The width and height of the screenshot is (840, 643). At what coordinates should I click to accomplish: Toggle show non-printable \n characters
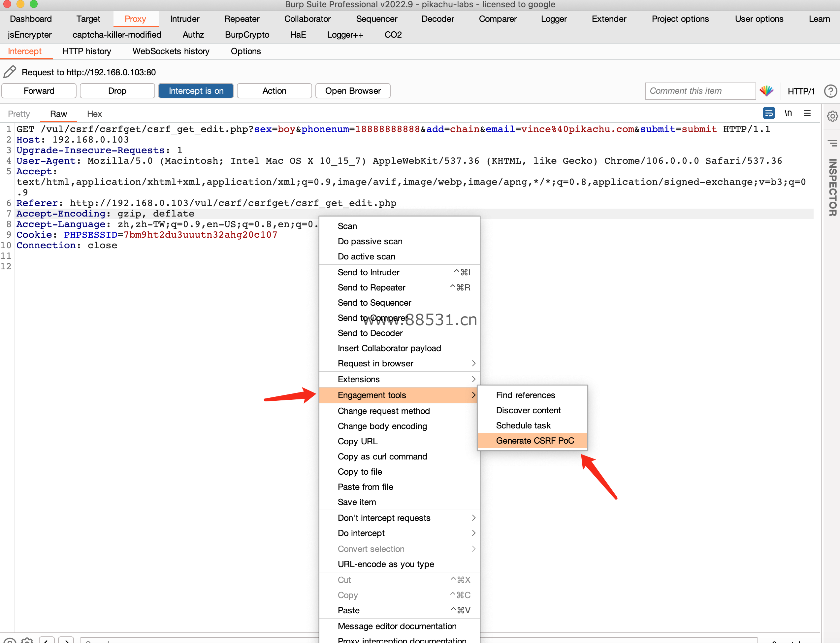point(788,113)
